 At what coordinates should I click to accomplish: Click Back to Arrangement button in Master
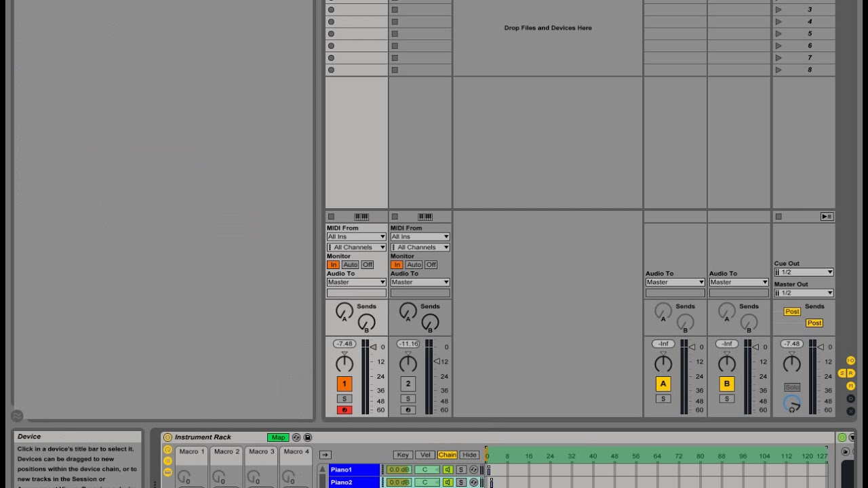pyautogui.click(x=827, y=217)
